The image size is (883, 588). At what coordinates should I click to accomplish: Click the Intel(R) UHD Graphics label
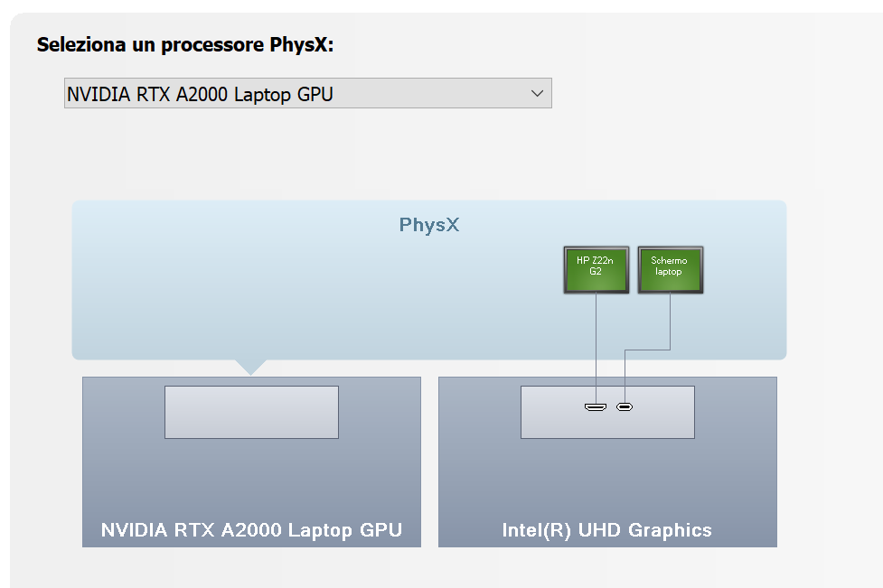tap(606, 530)
